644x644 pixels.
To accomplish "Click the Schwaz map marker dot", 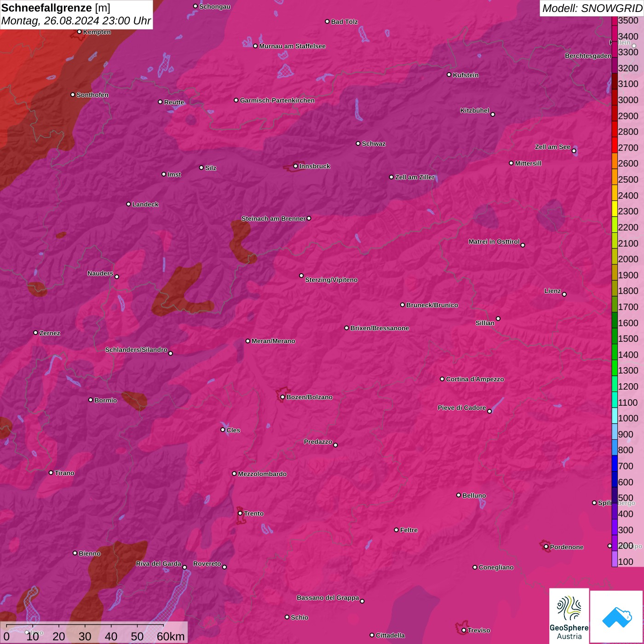I will [x=358, y=144].
